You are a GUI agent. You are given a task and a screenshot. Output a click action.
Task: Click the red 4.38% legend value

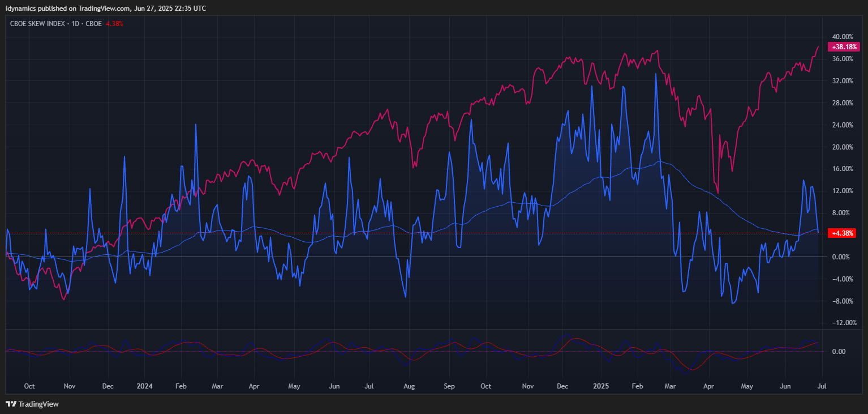[114, 24]
